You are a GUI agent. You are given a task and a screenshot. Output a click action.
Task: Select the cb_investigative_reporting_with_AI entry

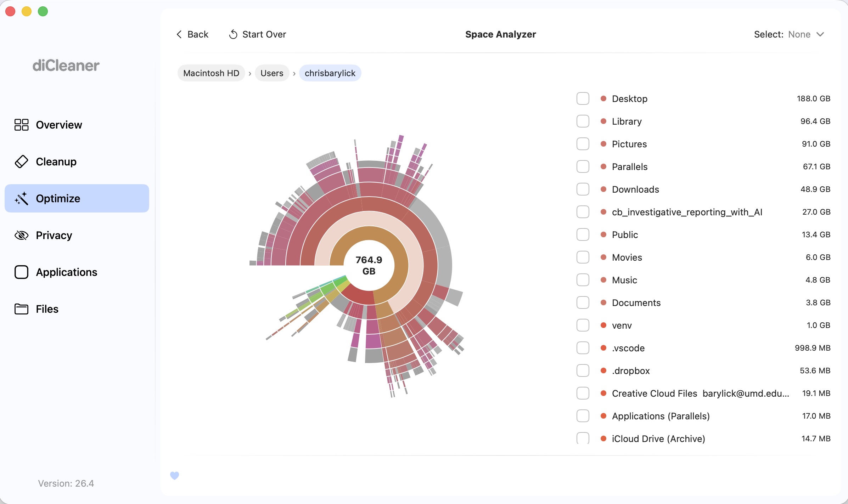[x=703, y=212]
